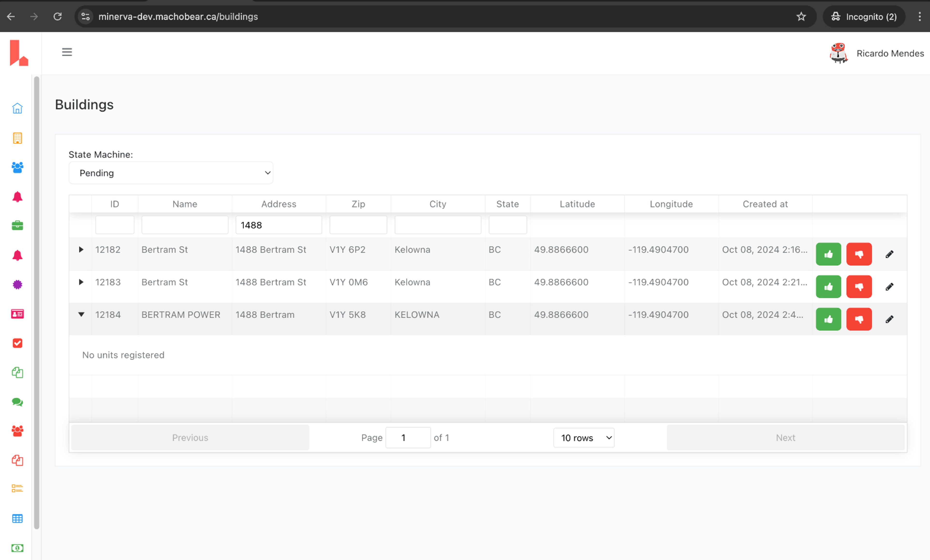The height and width of the screenshot is (560, 930).
Task: Click the Previous page button
Action: coord(190,438)
